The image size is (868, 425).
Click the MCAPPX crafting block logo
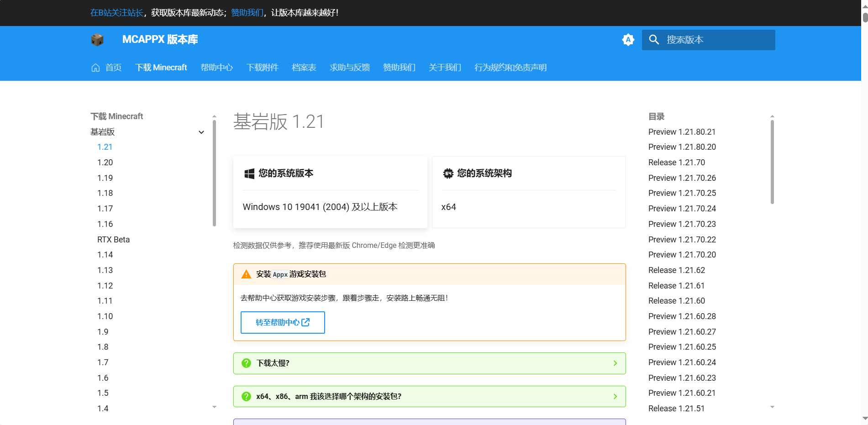pos(97,40)
